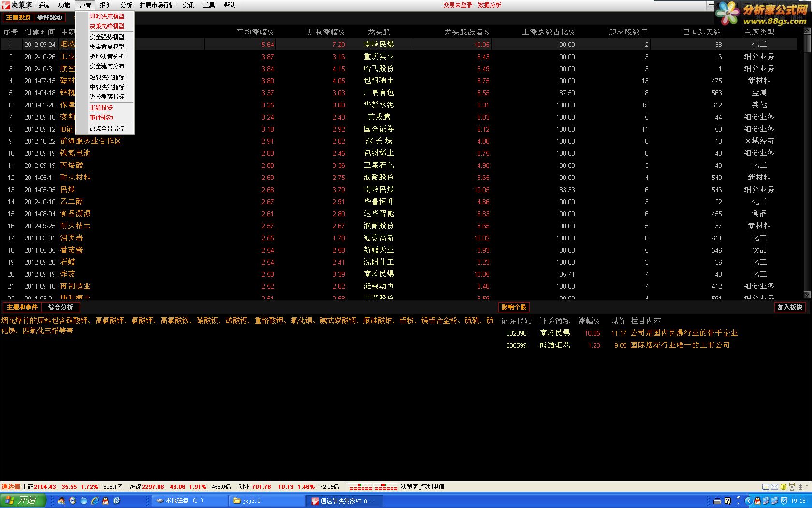The height and width of the screenshot is (508, 812).
Task: Launch Internet Explorer from quick launch
Action: tap(95, 501)
